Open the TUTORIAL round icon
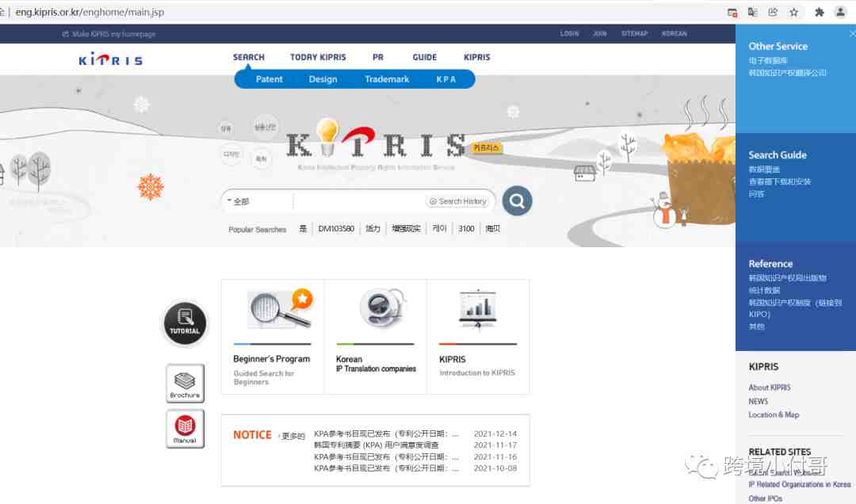This screenshot has height=504, width=856. coord(185,323)
